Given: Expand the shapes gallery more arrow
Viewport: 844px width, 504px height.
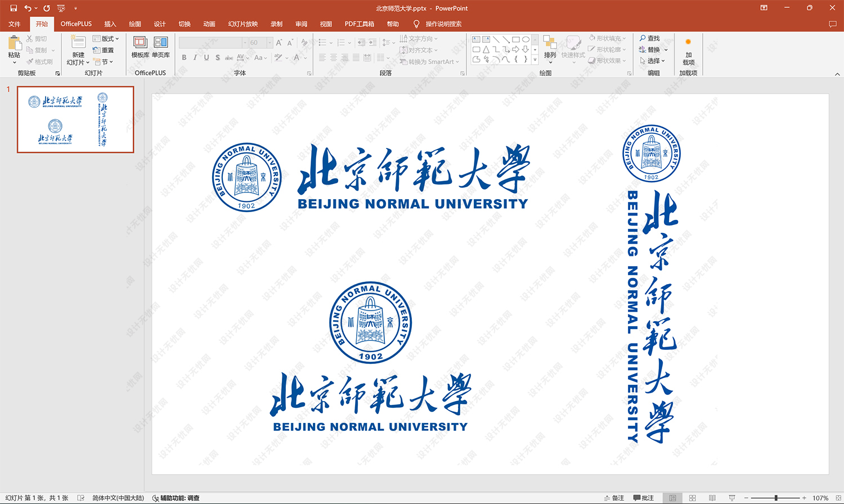Looking at the screenshot, I should [535, 59].
